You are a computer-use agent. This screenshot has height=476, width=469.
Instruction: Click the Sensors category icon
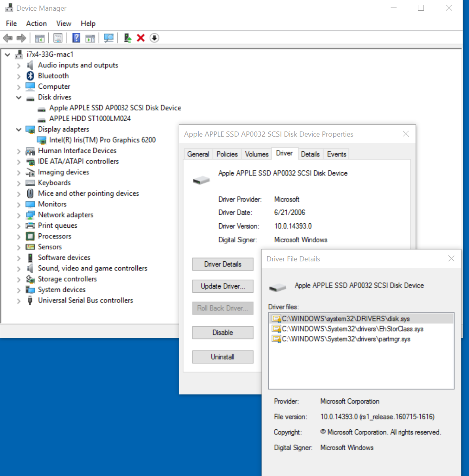(x=30, y=247)
